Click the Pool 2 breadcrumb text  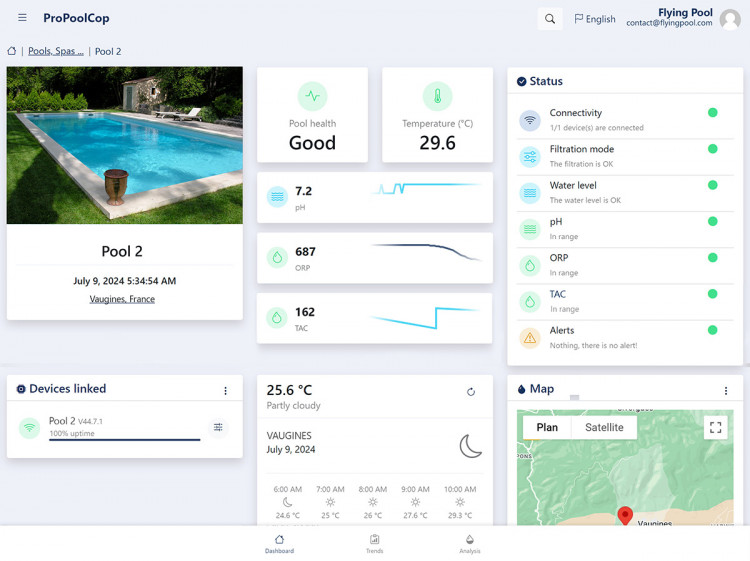click(108, 51)
